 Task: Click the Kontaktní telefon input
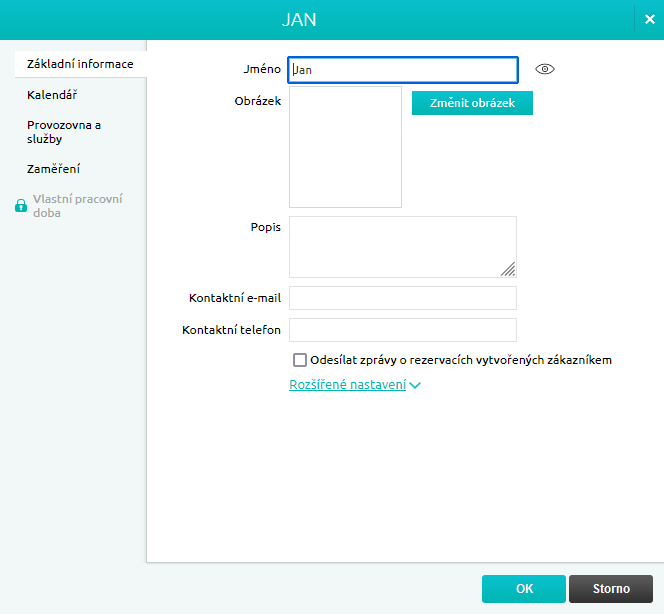(402, 330)
